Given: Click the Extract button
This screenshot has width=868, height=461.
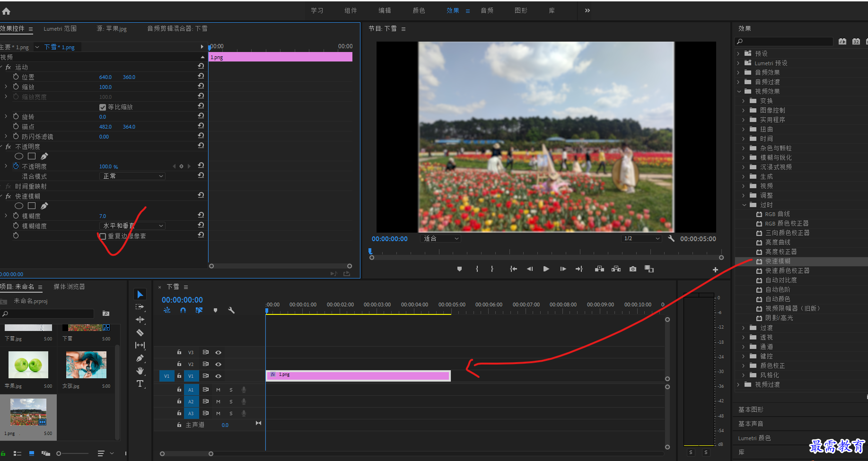Looking at the screenshot, I should [616, 269].
